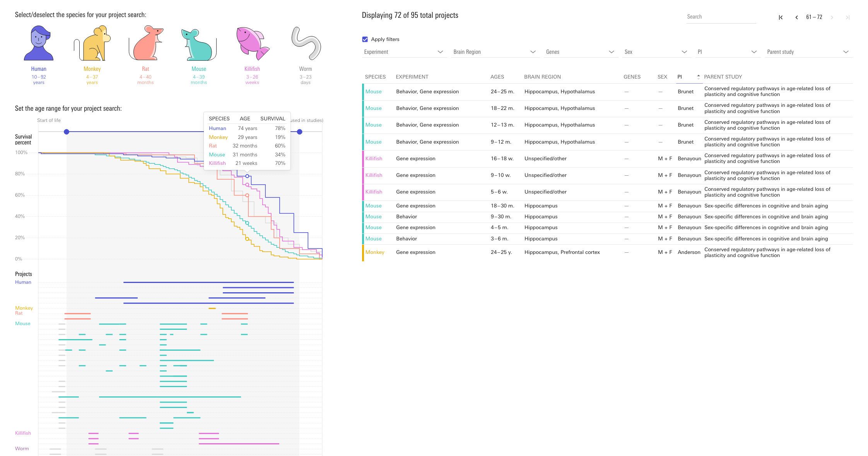This screenshot has width=868, height=456.
Task: Sort table by PARENT STUDY column
Action: 723,77
